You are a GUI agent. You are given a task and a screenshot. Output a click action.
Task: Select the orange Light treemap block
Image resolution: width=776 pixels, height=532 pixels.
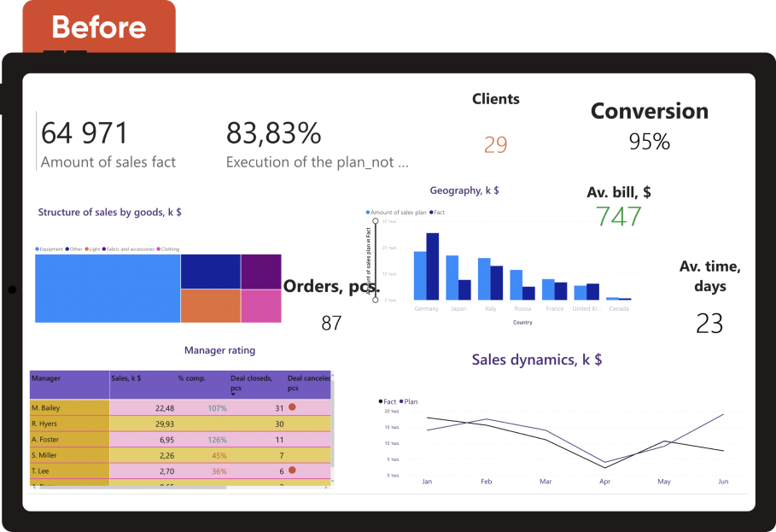[211, 307]
